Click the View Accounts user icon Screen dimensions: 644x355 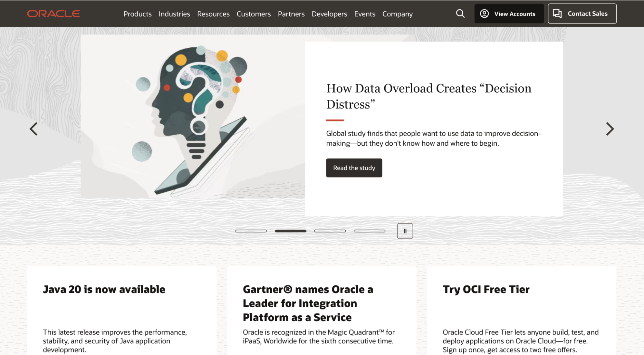(485, 14)
